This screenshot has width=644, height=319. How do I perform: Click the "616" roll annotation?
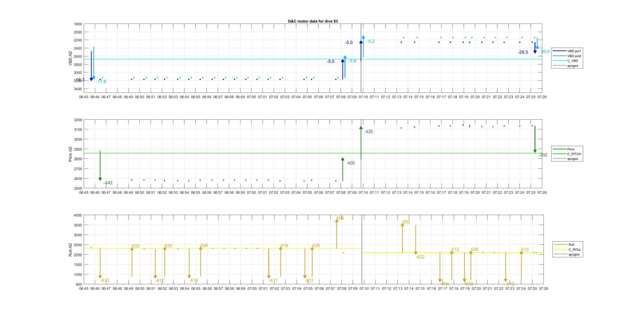tap(284, 246)
